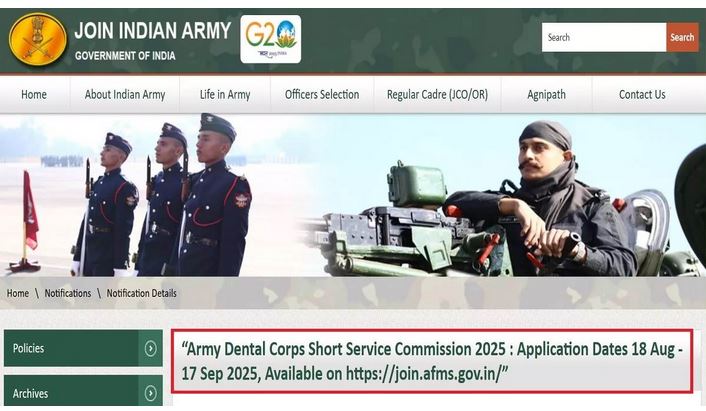Expand the Archives sidebar section
706x411 pixels.
[70, 393]
